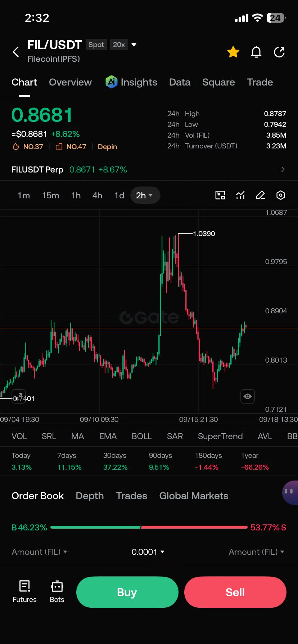The height and width of the screenshot is (644, 298).
Task: Switch to the Square tab
Action: [x=218, y=82]
